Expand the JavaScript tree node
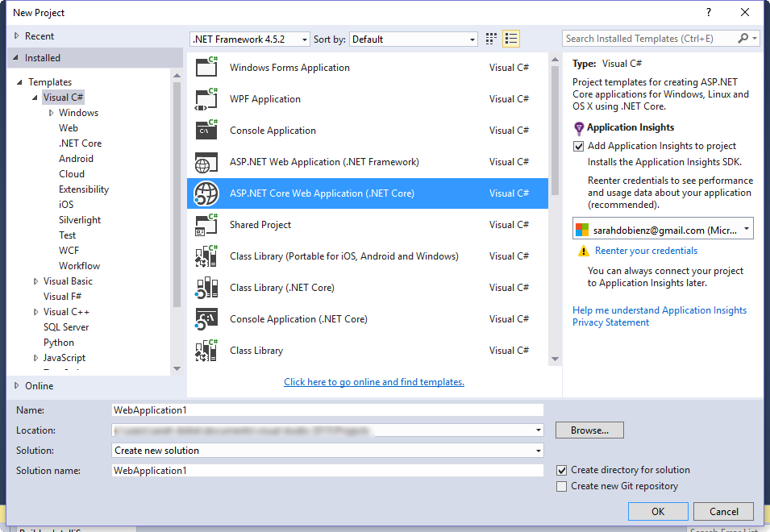Image resolution: width=770 pixels, height=532 pixels. click(x=35, y=358)
